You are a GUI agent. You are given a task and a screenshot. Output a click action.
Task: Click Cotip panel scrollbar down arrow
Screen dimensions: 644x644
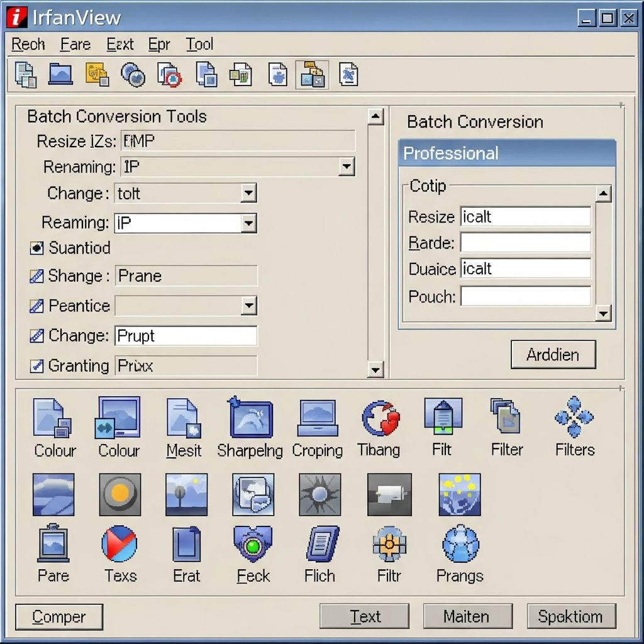point(603,314)
